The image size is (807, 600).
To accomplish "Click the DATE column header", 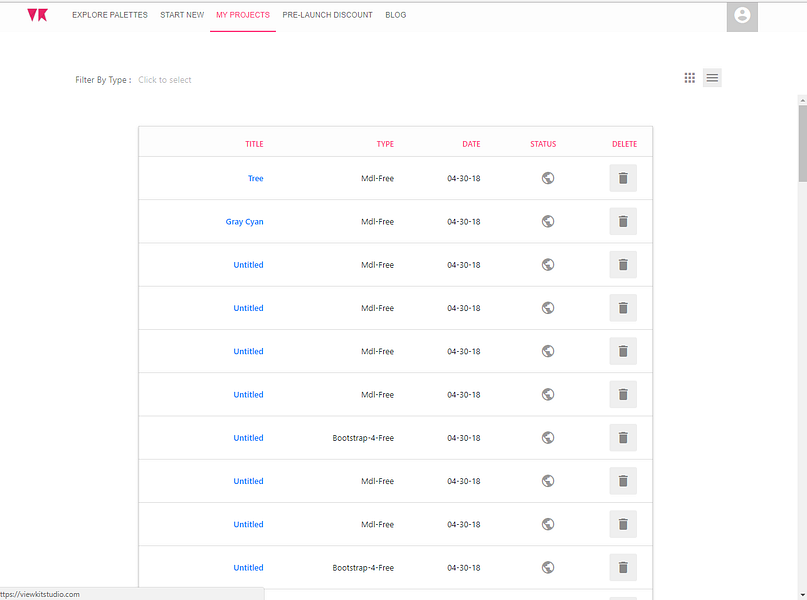I will click(x=471, y=144).
